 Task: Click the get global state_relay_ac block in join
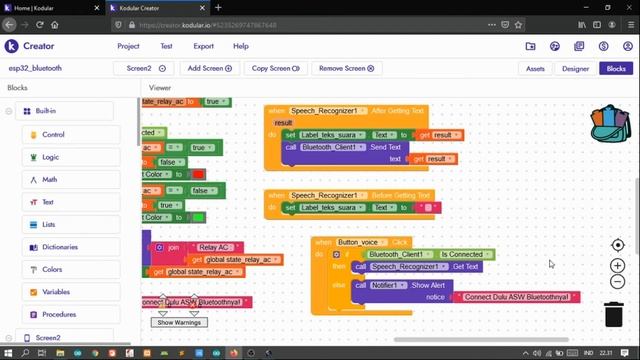pyautogui.click(x=236, y=260)
